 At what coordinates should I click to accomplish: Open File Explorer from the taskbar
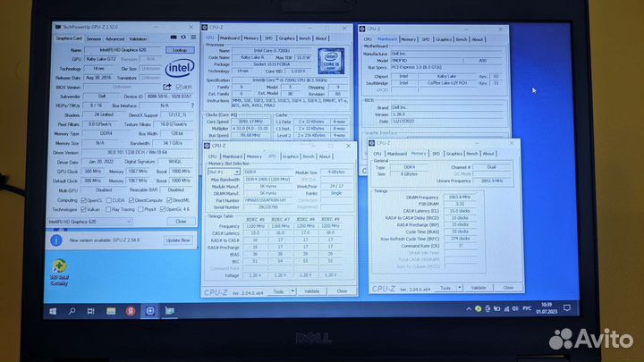tap(111, 311)
